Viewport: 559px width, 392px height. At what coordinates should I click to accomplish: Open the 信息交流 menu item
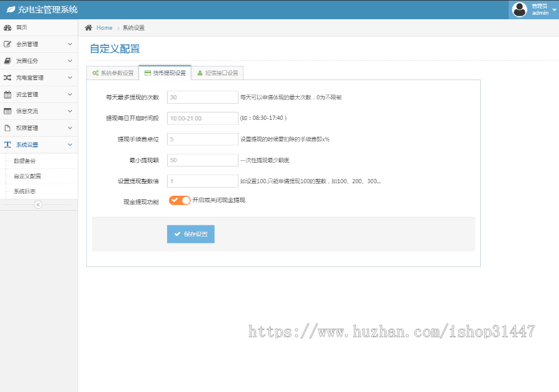click(x=39, y=111)
